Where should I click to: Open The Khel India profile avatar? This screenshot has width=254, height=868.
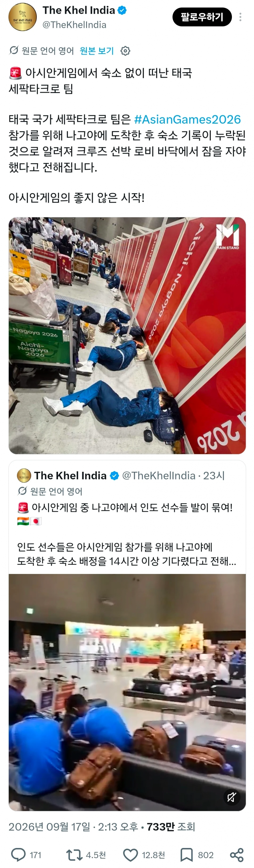23,17
